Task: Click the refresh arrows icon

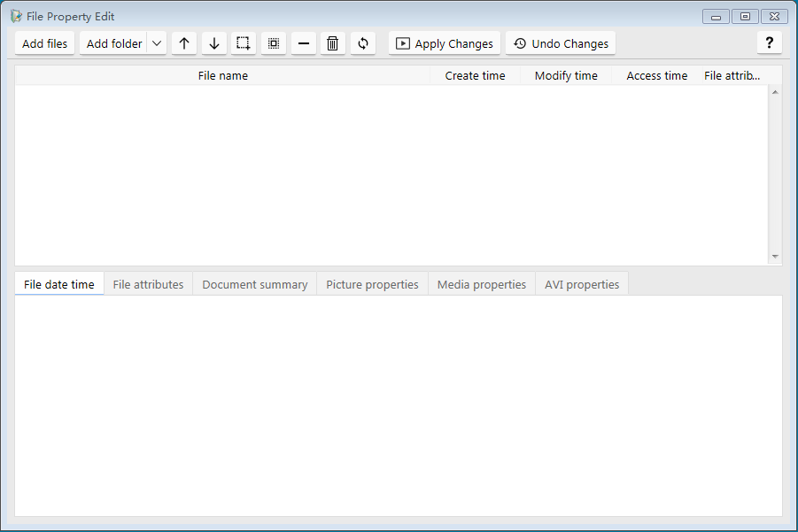Action: pos(362,43)
